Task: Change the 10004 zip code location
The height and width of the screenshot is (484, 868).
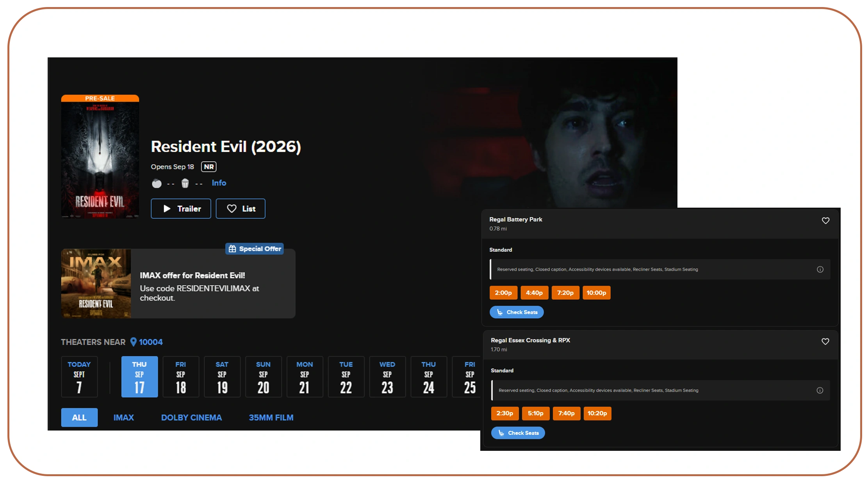Action: (x=151, y=342)
